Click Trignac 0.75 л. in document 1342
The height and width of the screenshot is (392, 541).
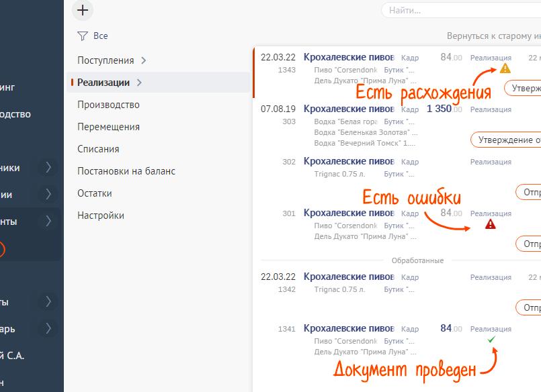point(339,290)
